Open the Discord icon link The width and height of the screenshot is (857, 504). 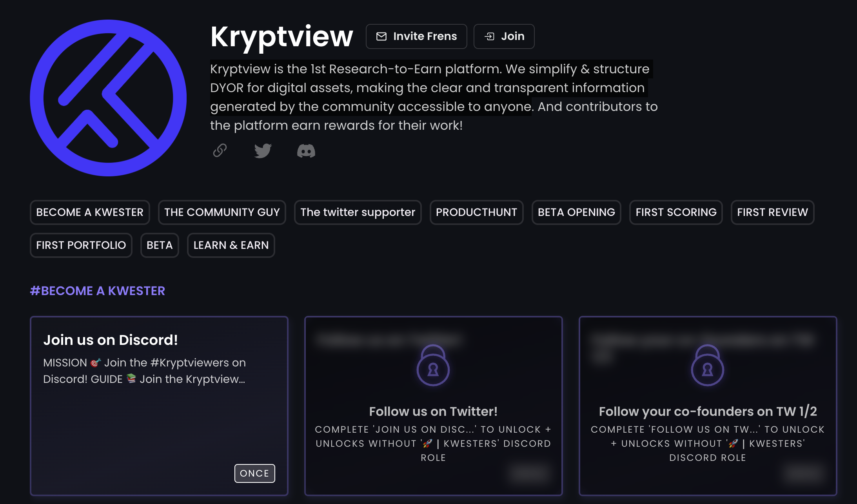(x=306, y=151)
